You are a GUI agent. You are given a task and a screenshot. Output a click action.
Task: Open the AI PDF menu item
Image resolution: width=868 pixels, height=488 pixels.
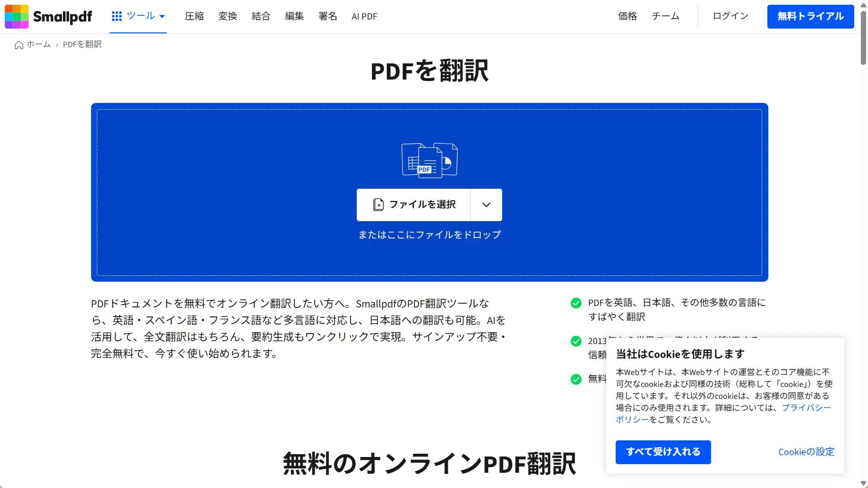(364, 17)
